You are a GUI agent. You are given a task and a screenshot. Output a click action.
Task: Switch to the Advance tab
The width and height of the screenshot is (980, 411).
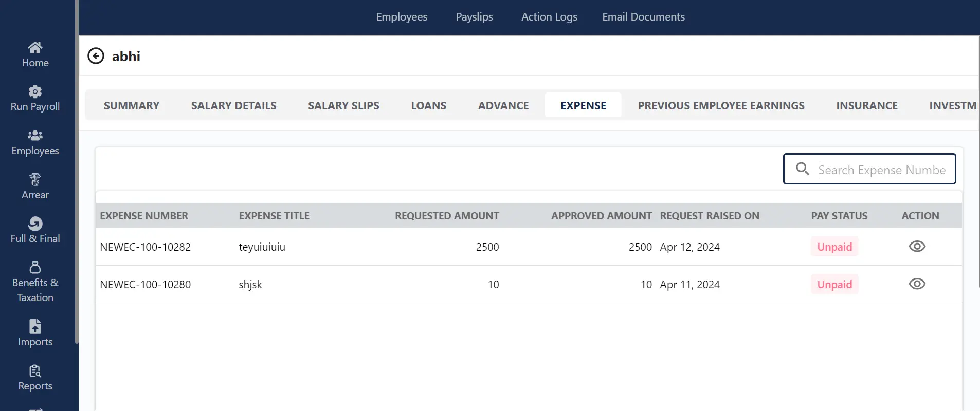[x=503, y=105]
